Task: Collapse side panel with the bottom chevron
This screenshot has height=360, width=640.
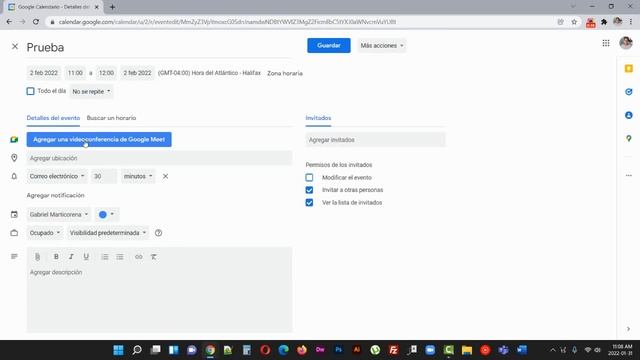Action: click(628, 329)
